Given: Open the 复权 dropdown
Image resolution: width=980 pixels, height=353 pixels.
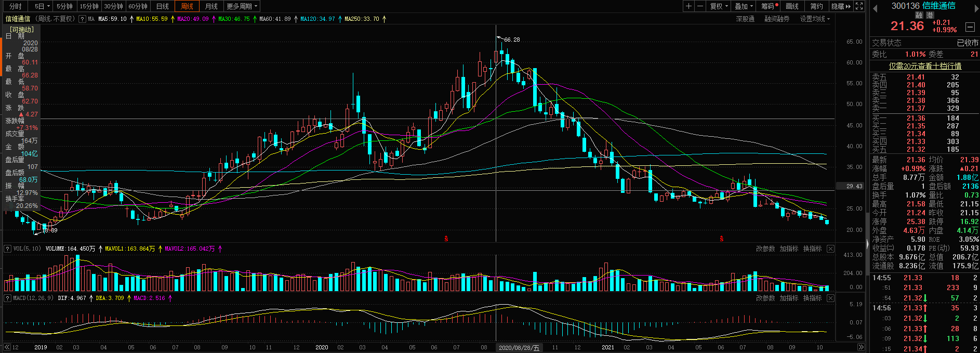Looking at the screenshot, I should [719, 6].
